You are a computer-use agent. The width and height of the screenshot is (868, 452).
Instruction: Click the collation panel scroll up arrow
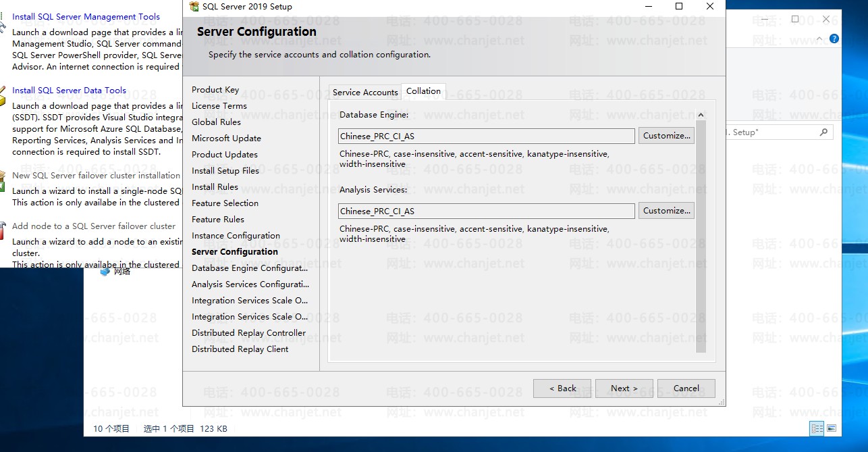click(701, 115)
